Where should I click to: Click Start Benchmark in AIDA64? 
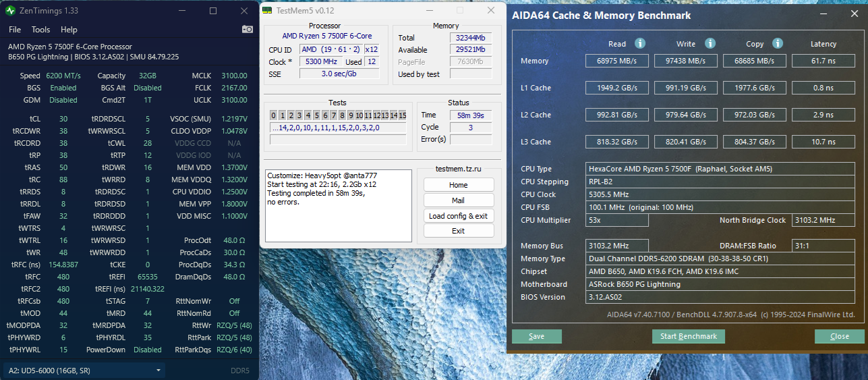click(689, 336)
